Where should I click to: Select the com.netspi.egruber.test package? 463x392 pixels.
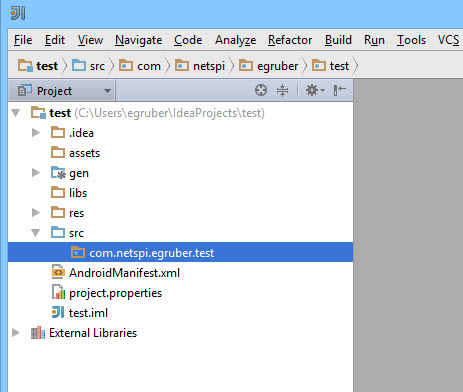coord(180,253)
